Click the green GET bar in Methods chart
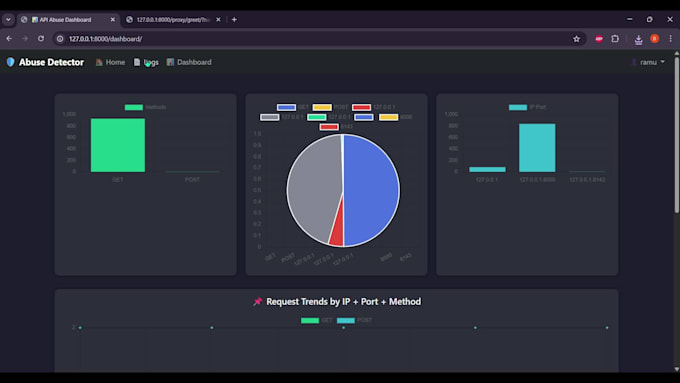680x383 pixels. click(x=118, y=145)
